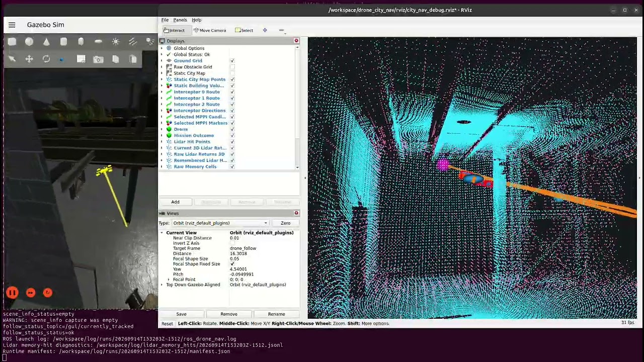Select the Gazebo translate mode tool
Viewport: 644px width, 362px height.
click(x=29, y=59)
